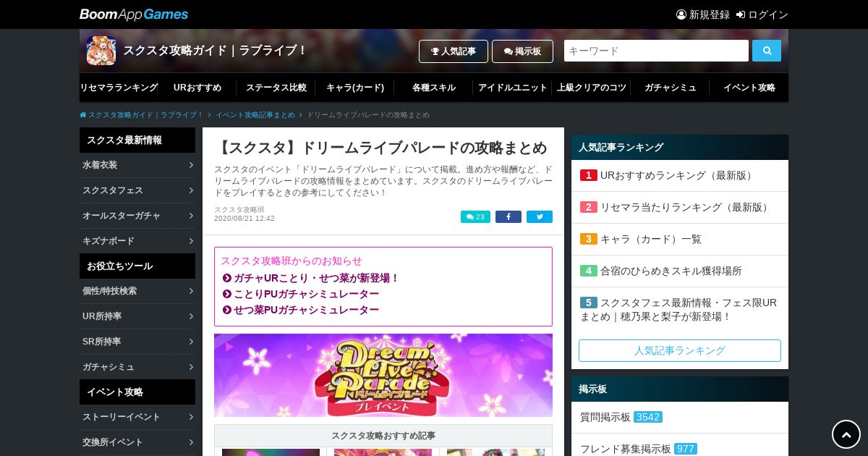Screen dimensions: 868x456
Task: Open フレンド募集掲示板 board link
Action: click(680, 447)
